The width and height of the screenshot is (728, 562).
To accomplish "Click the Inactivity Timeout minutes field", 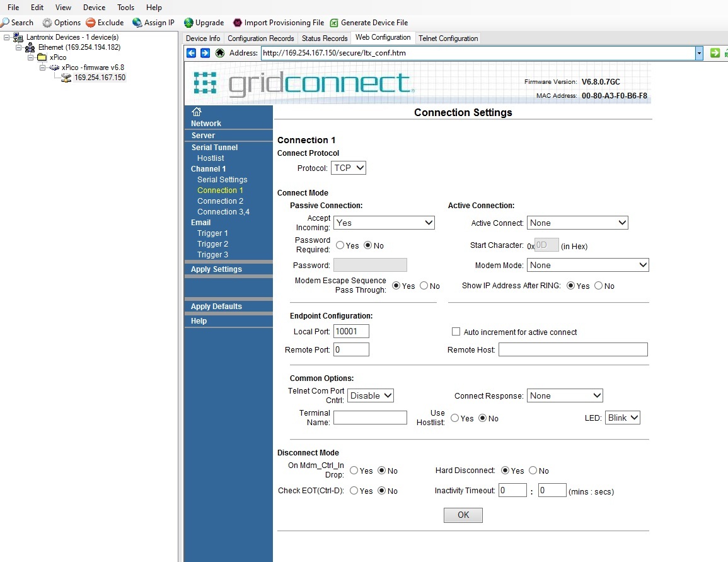I will tap(512, 490).
